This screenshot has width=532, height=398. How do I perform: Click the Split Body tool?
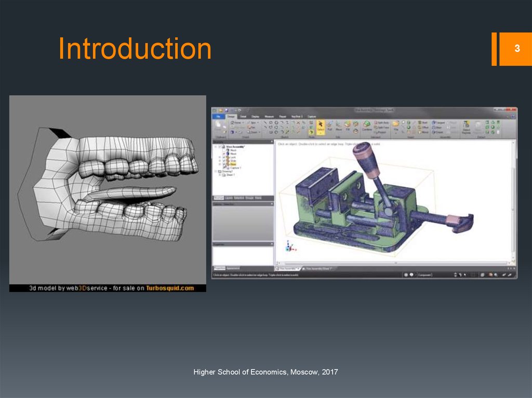(382, 122)
